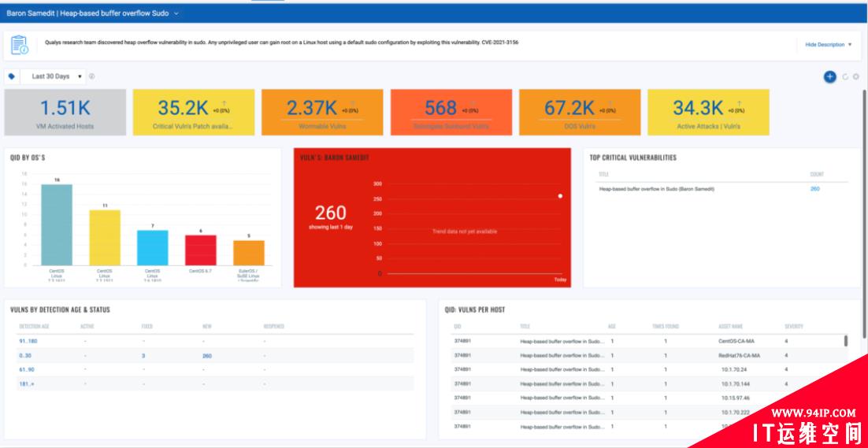Open dashboard settings gear icon

856,77
